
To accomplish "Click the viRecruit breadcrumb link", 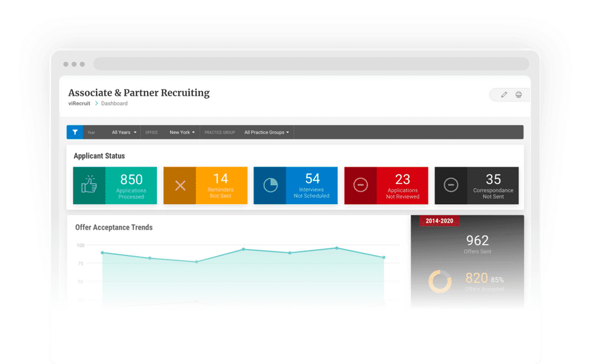I will point(79,103).
